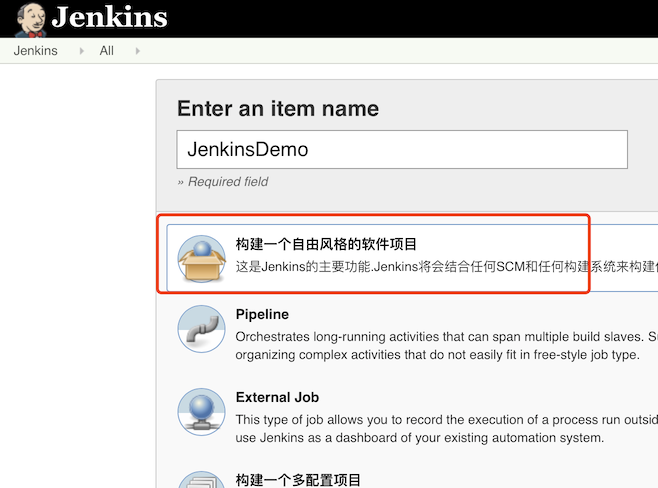Choose 构建一个多配置项目 item type
Screen dimensions: 658x488
[x=298, y=480]
